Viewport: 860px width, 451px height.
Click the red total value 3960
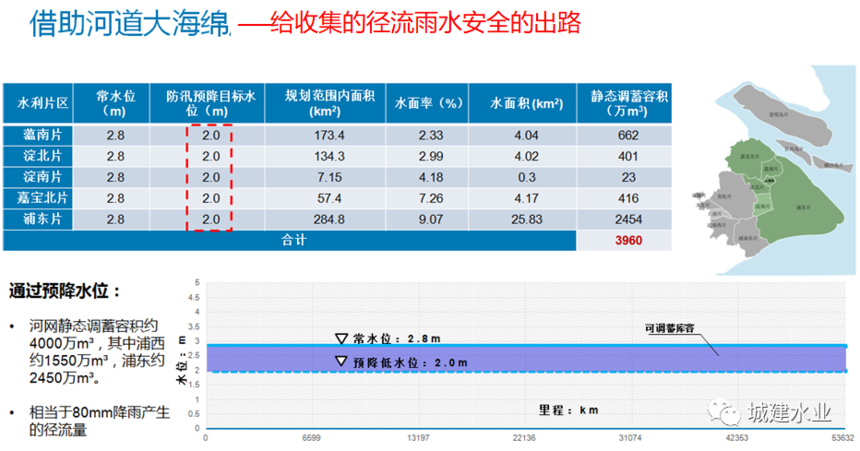628,240
